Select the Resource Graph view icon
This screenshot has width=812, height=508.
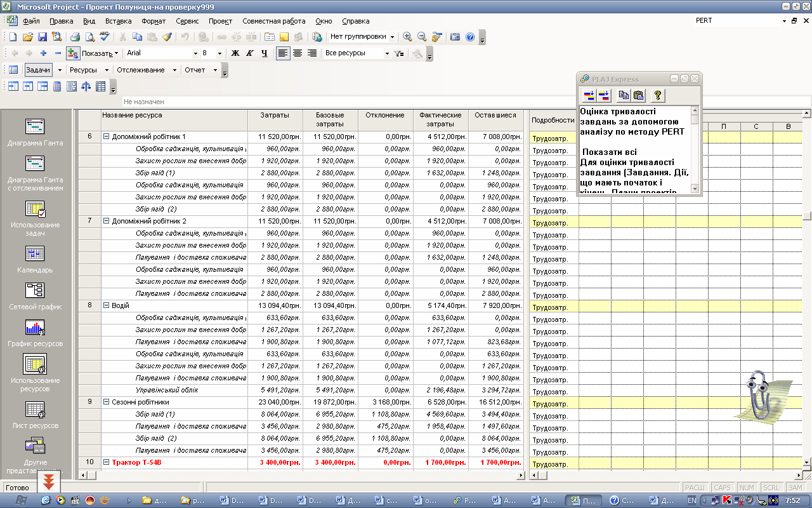coord(34,328)
